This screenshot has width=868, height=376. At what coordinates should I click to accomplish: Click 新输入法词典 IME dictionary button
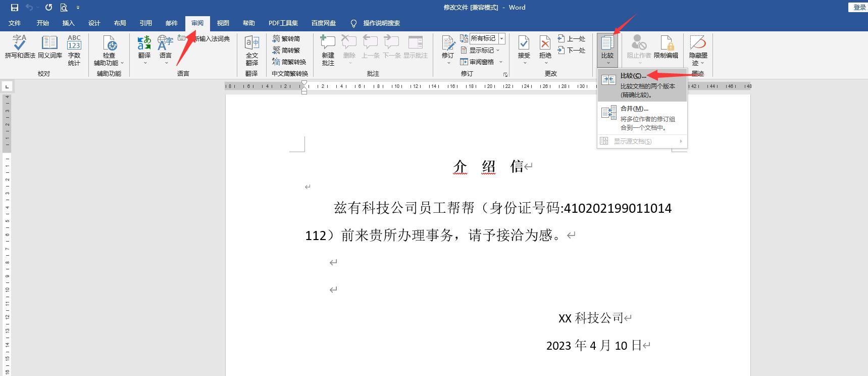point(204,38)
